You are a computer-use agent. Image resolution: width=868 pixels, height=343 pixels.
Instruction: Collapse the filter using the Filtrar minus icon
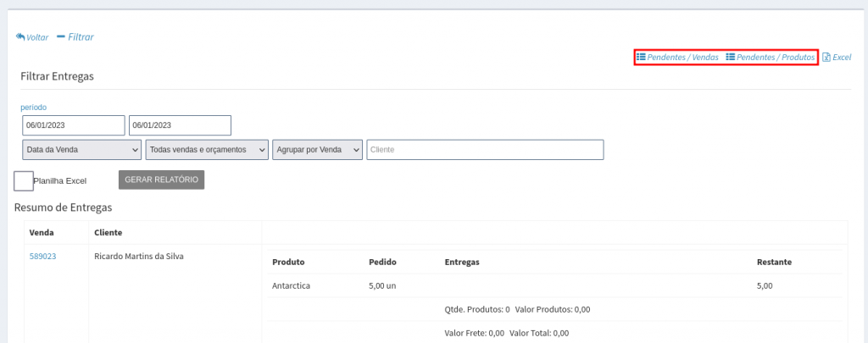(x=61, y=37)
